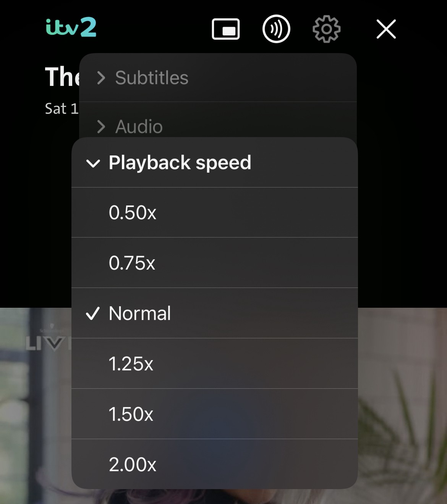Open the Audio menu item

(x=139, y=127)
